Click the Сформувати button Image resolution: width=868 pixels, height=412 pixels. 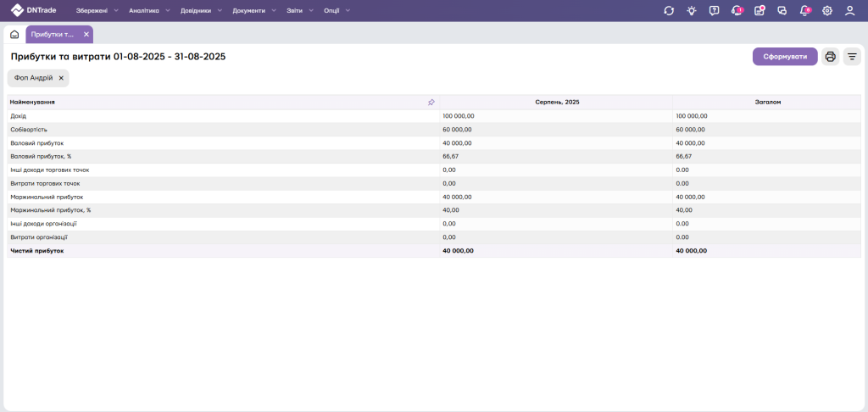[785, 57]
